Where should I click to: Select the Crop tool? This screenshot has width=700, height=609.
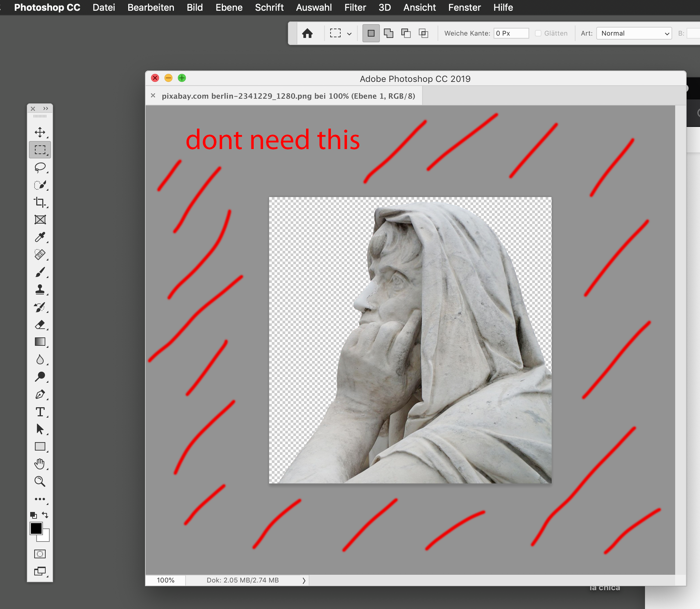[x=40, y=202]
